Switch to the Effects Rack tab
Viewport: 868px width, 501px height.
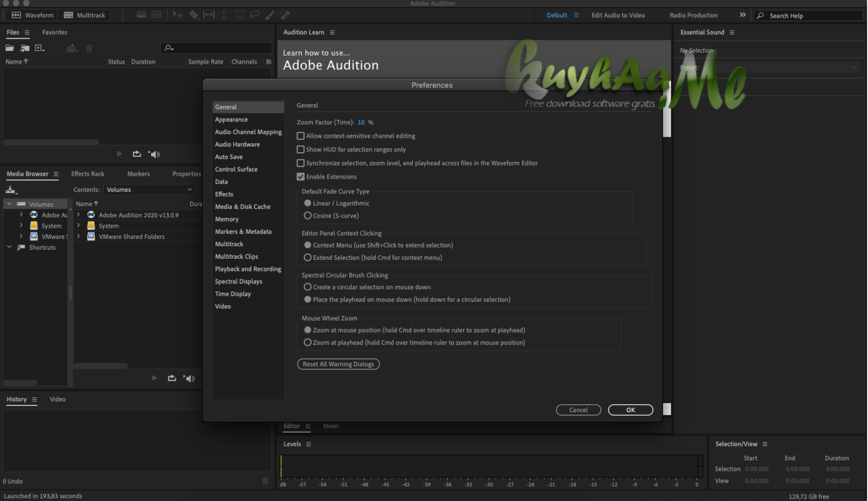click(88, 174)
